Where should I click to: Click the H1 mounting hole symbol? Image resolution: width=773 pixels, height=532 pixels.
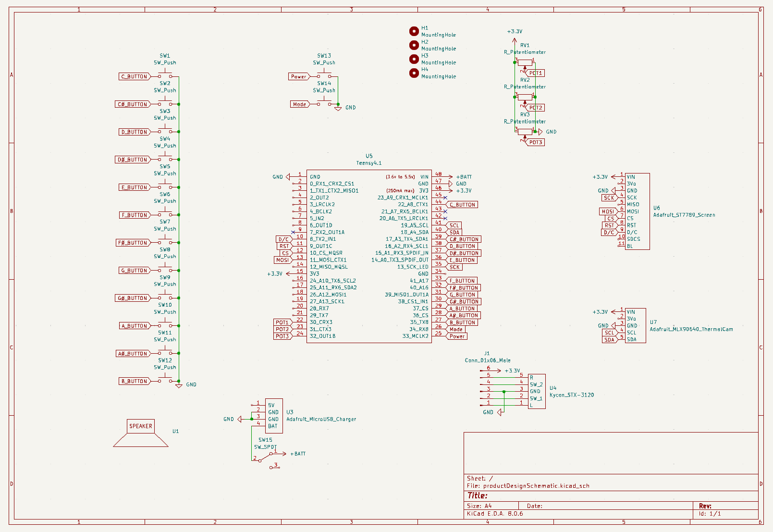point(414,31)
